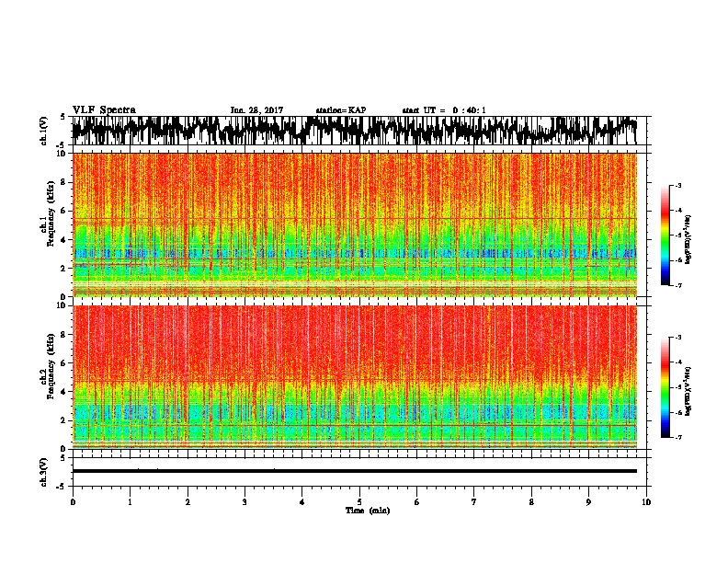Click the ch.1 colorbar "log(PSD)" label
This screenshot has height=563, width=728.
(688, 239)
